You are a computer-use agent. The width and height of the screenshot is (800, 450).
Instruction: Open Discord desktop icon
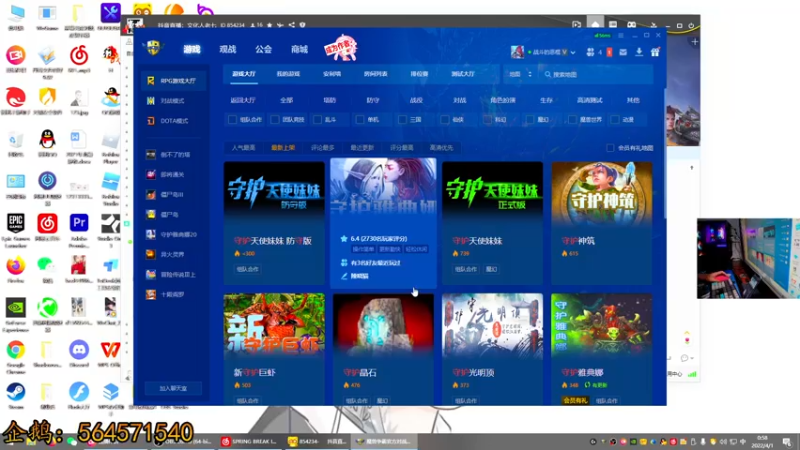click(x=79, y=350)
